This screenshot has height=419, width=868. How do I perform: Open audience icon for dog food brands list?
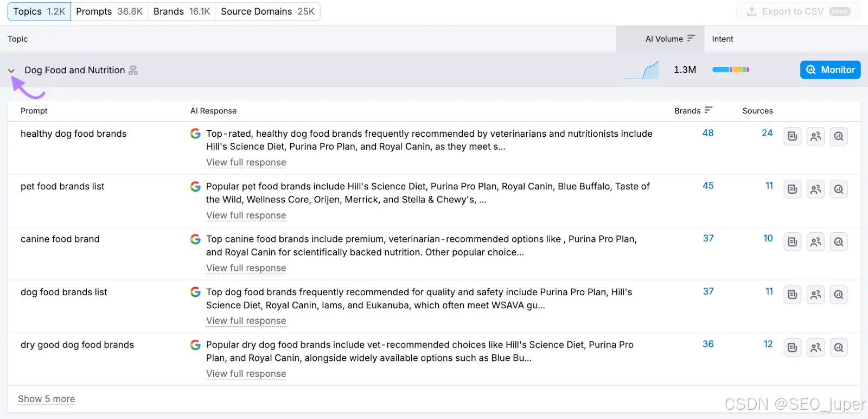(x=815, y=295)
